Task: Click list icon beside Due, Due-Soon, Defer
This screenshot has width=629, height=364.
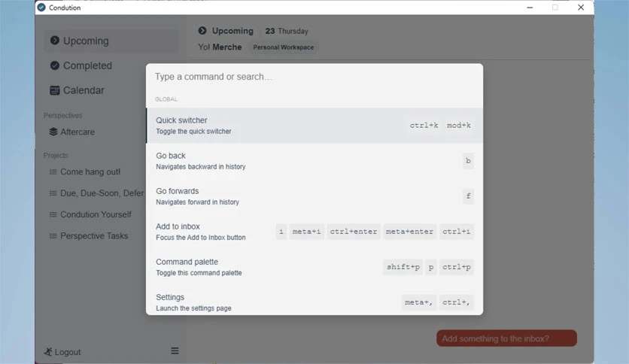Action: pyautogui.click(x=53, y=193)
